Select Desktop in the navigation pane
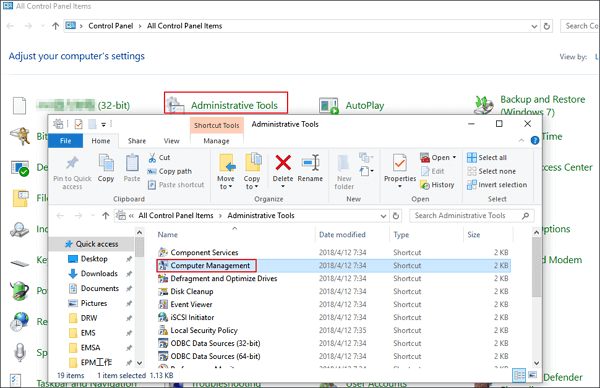Screen dimensions: 600x388 coord(94,259)
